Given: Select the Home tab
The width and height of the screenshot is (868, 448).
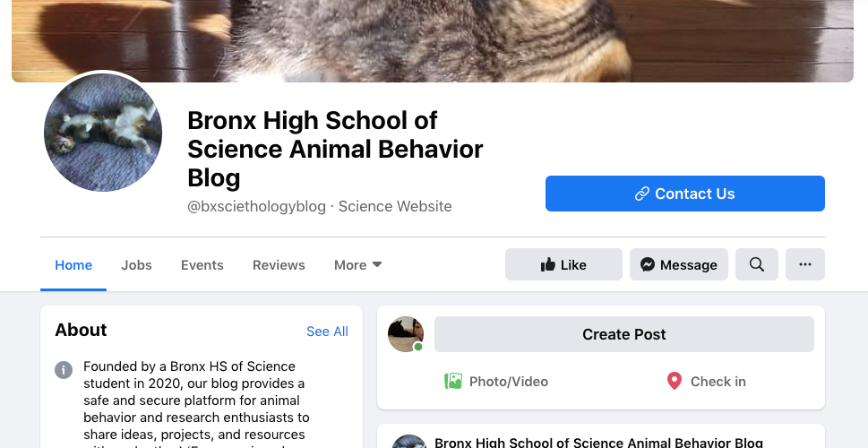Looking at the screenshot, I should click(73, 265).
